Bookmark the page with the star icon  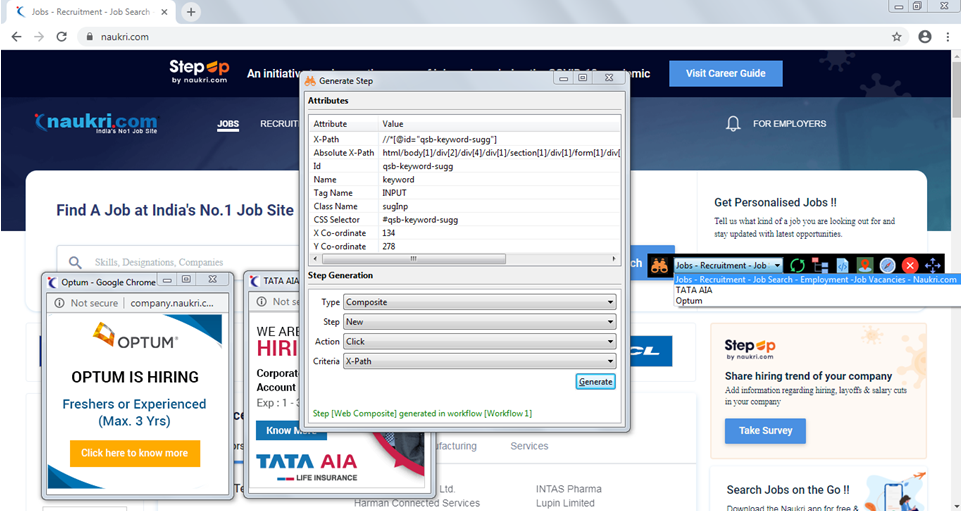[x=897, y=37]
